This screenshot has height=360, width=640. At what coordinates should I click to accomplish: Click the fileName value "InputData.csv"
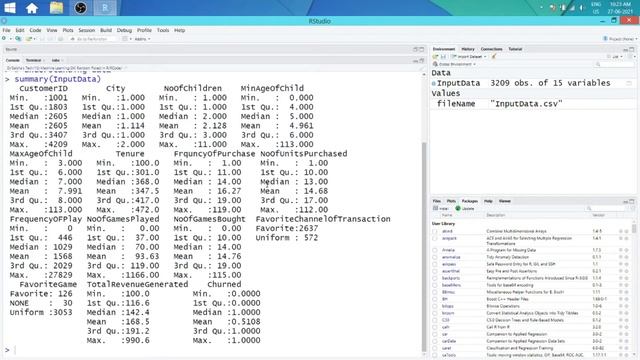(x=526, y=104)
